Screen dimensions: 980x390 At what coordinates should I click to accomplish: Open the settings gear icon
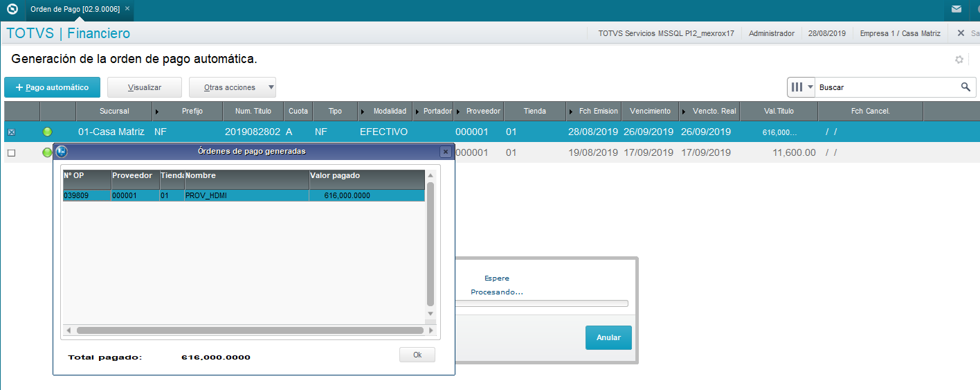pos(959,60)
